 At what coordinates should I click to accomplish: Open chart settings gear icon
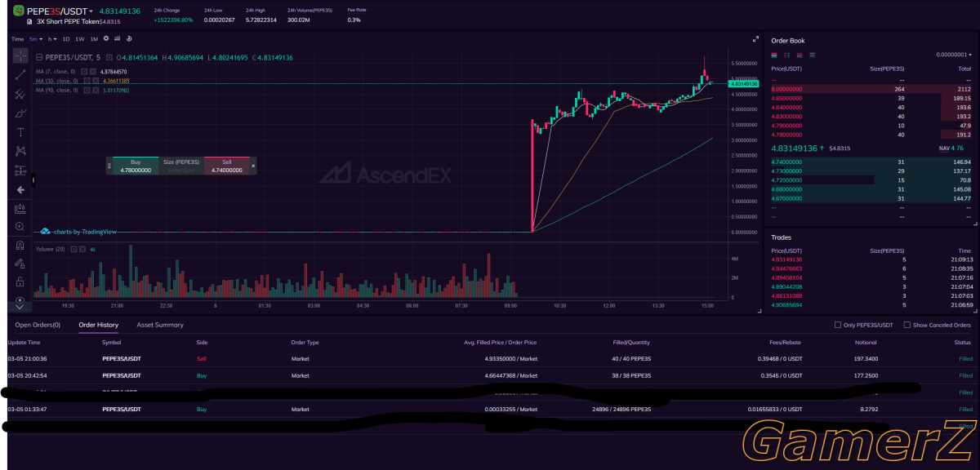(106, 38)
